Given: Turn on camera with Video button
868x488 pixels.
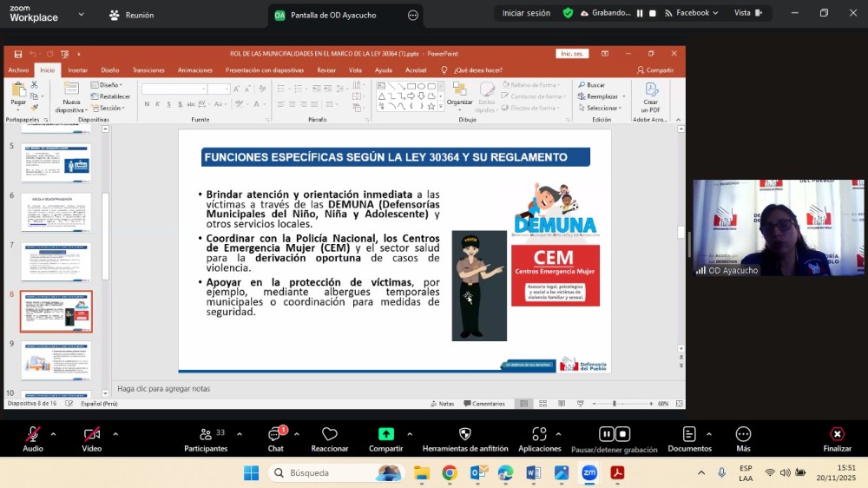Looking at the screenshot, I should pos(91,435).
